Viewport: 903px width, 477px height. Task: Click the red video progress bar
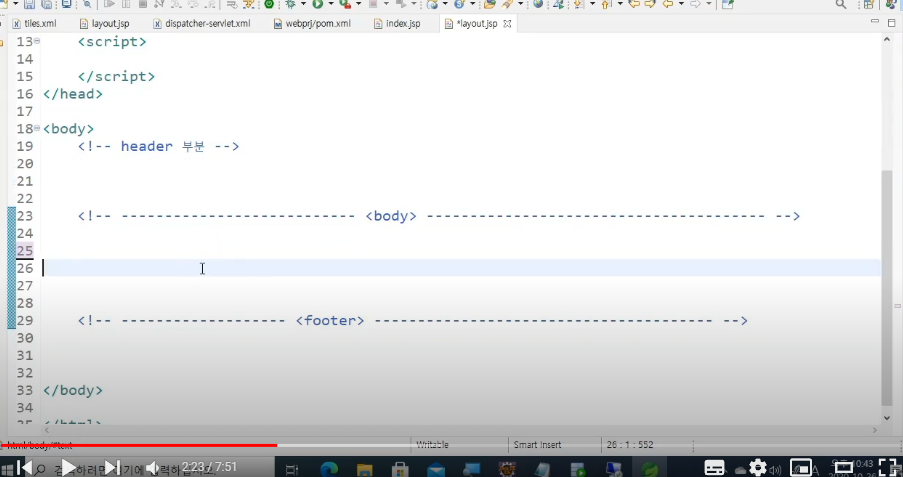coord(138,445)
